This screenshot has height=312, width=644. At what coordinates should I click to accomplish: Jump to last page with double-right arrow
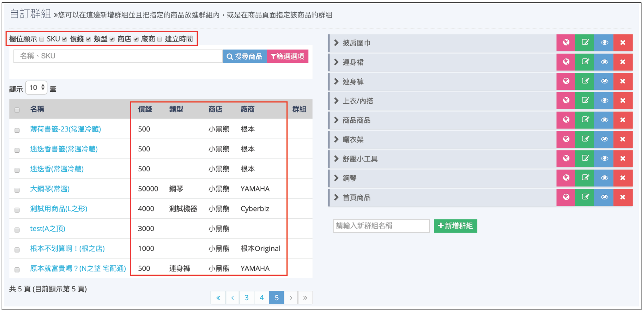coord(305,298)
